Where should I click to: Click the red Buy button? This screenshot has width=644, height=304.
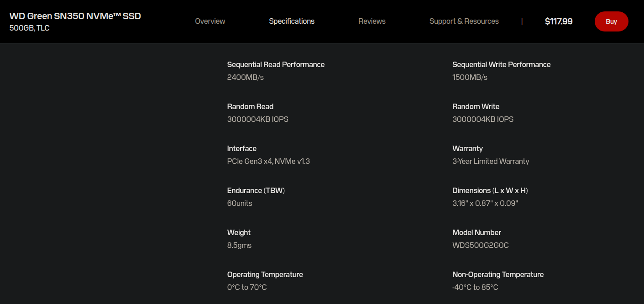612,21
